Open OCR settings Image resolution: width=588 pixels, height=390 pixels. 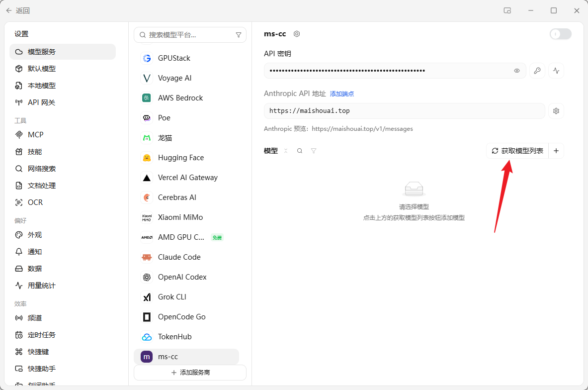click(63, 202)
